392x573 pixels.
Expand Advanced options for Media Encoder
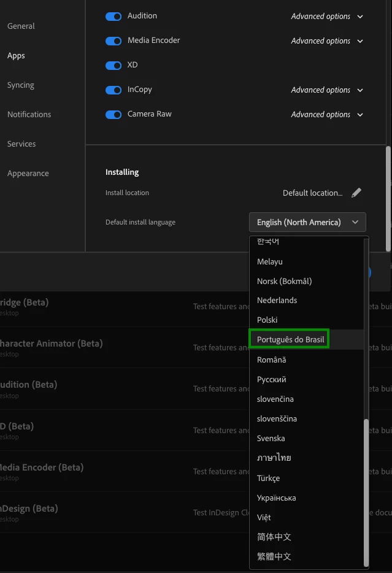click(327, 41)
